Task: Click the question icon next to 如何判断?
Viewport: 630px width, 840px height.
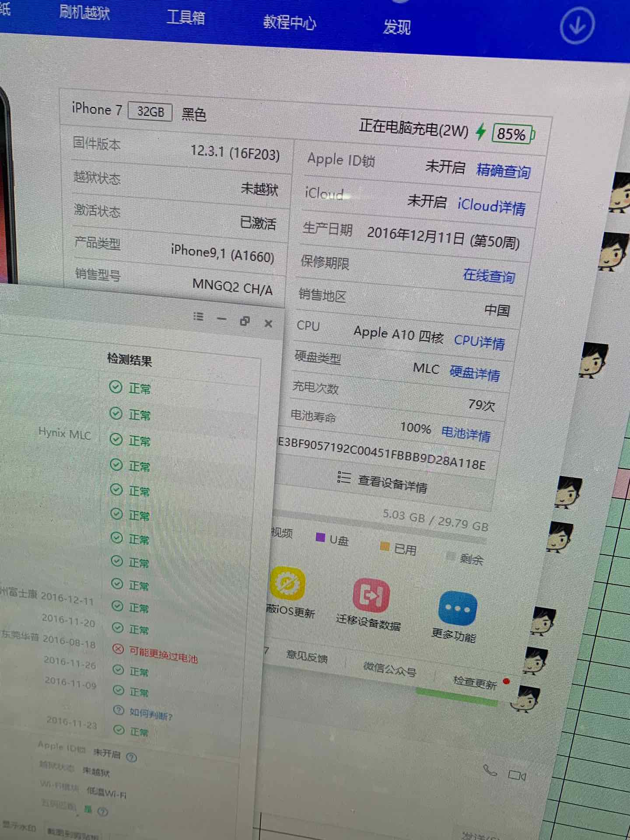Action: [119, 710]
